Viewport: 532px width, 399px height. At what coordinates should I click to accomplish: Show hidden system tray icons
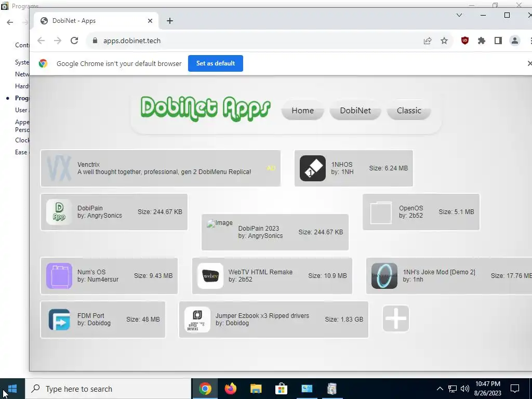pos(440,389)
